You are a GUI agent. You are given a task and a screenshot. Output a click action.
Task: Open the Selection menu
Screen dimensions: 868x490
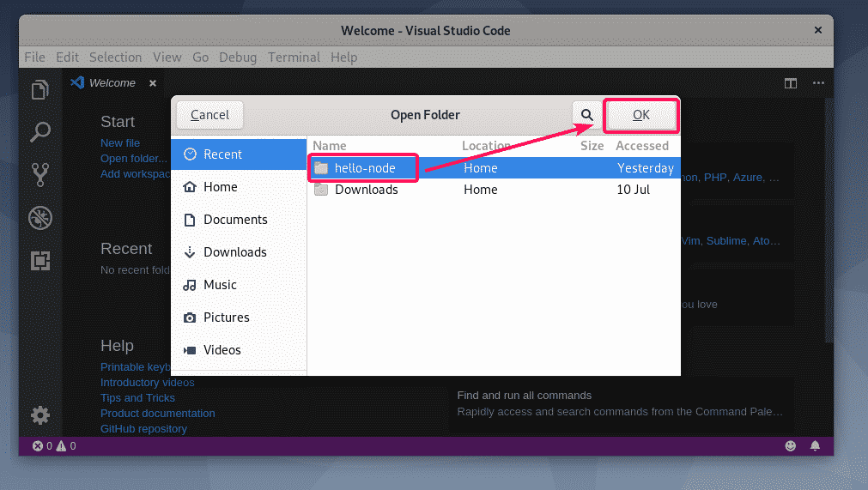click(x=115, y=57)
